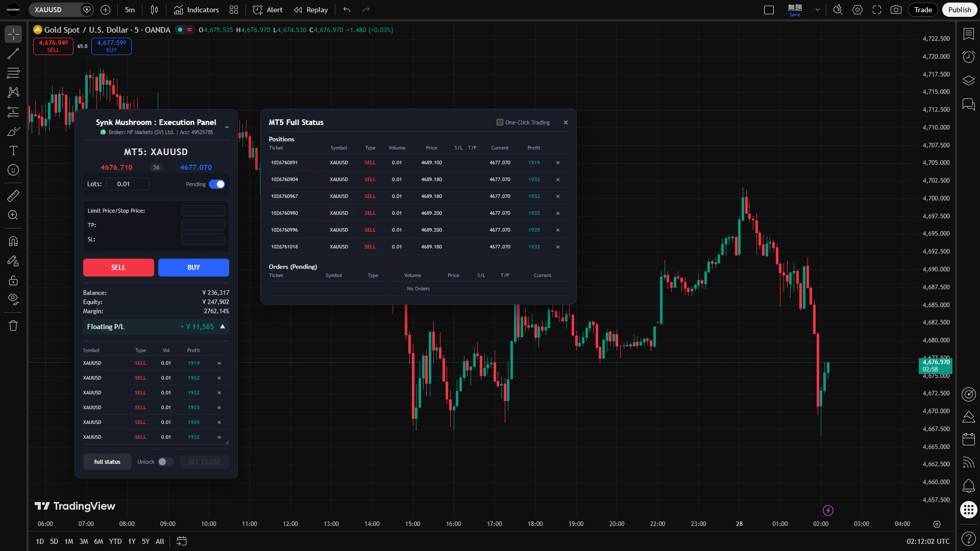Open the Fibonacci and Gann tools
980x551 pixels.
tap(13, 73)
